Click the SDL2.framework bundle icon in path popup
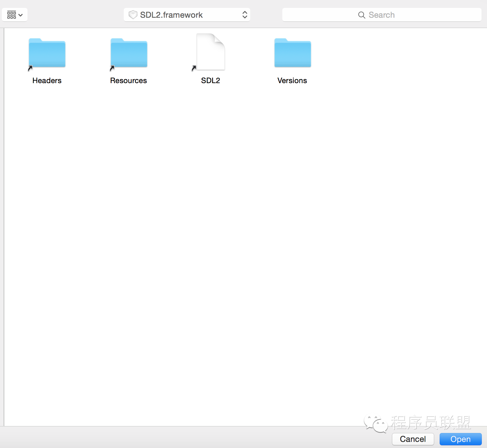This screenshot has width=487, height=448. click(133, 15)
